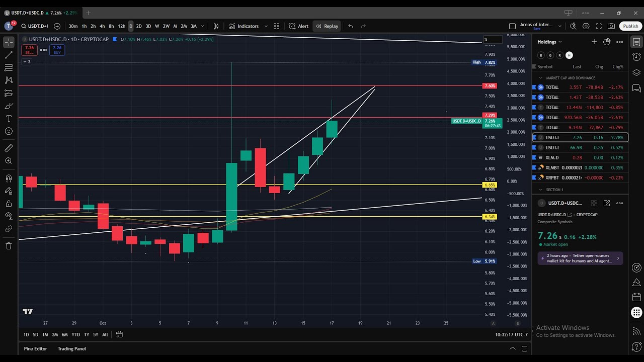Expand the collapsed indicators legend arrow
This screenshot has height=362, width=644.
pyautogui.click(x=27, y=62)
